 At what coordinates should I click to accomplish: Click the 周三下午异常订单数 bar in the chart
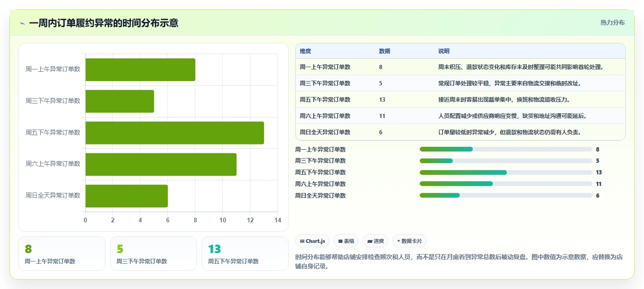[120, 101]
